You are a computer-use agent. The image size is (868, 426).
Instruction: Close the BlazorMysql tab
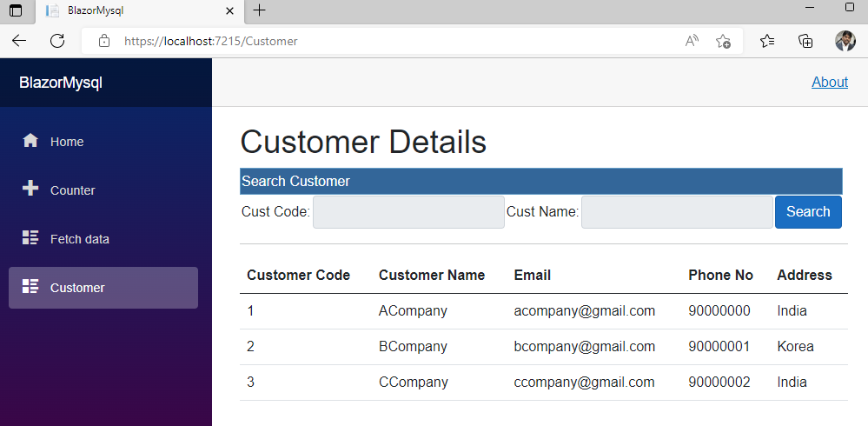(x=230, y=10)
